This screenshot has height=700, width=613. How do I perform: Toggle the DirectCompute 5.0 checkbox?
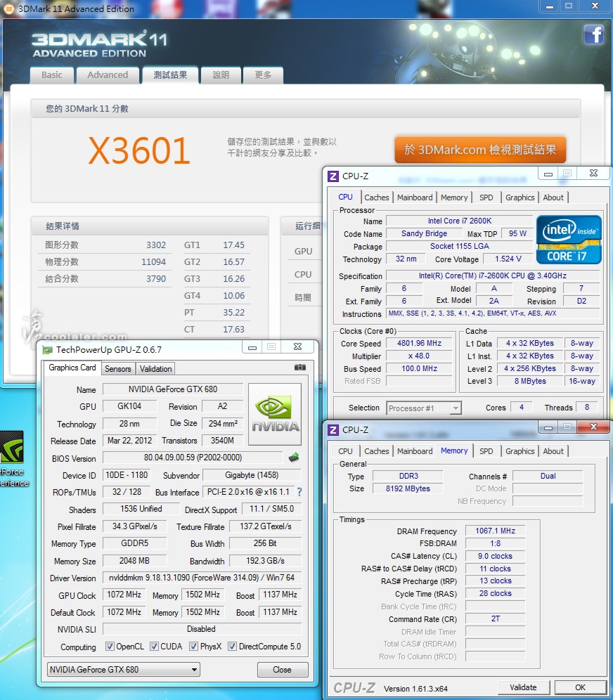(x=232, y=646)
